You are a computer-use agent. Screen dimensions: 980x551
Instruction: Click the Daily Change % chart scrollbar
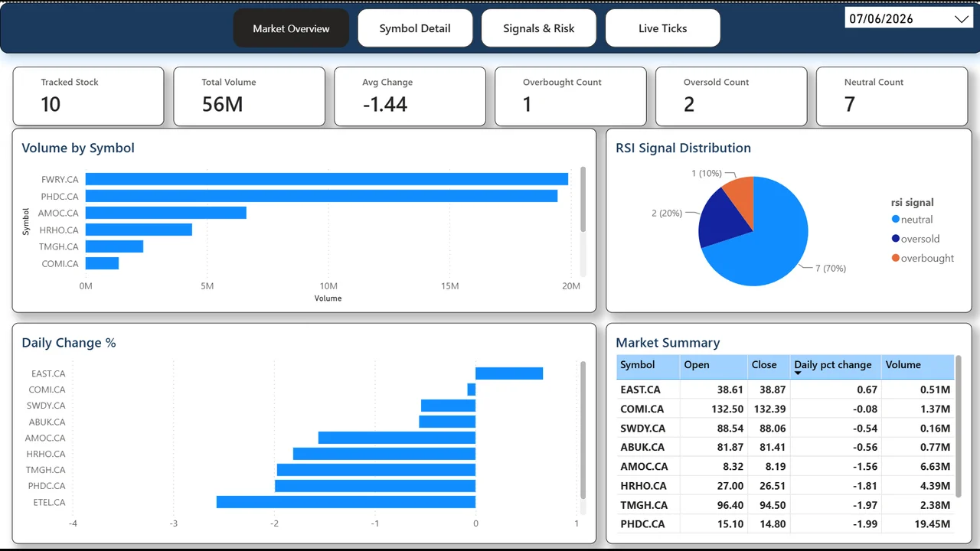[583, 430]
